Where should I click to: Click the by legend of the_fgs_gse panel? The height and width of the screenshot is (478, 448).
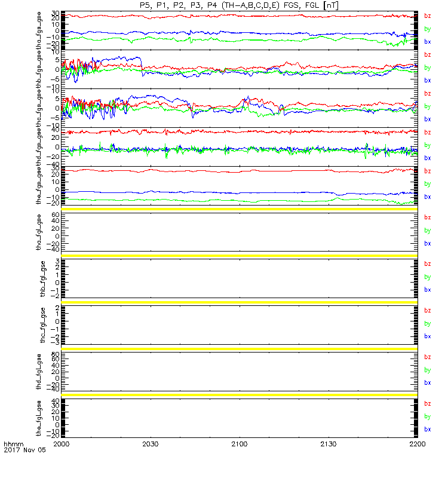pos(428,184)
